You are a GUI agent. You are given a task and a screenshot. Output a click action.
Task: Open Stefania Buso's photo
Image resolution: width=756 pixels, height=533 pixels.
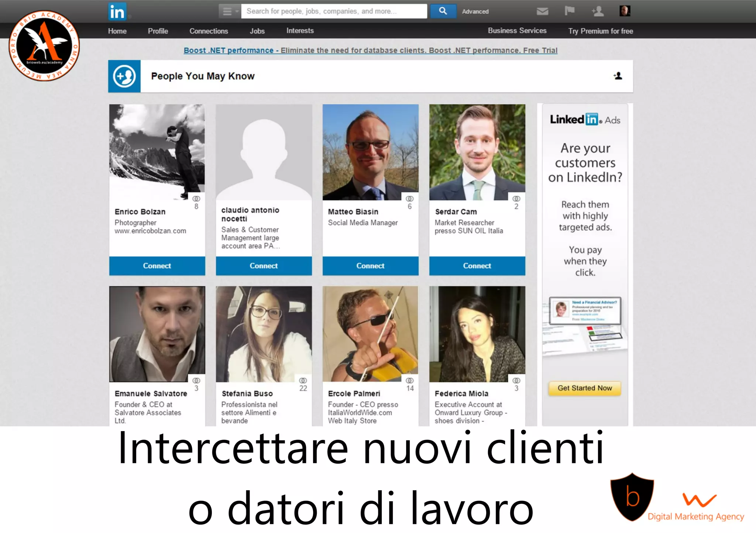(264, 334)
